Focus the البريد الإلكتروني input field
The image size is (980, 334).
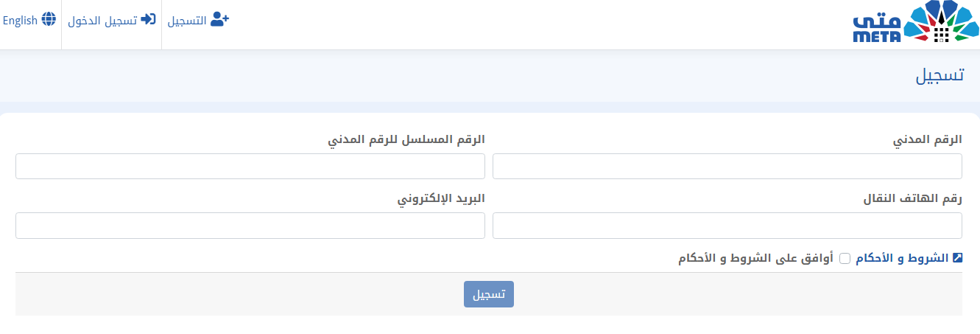click(x=250, y=226)
